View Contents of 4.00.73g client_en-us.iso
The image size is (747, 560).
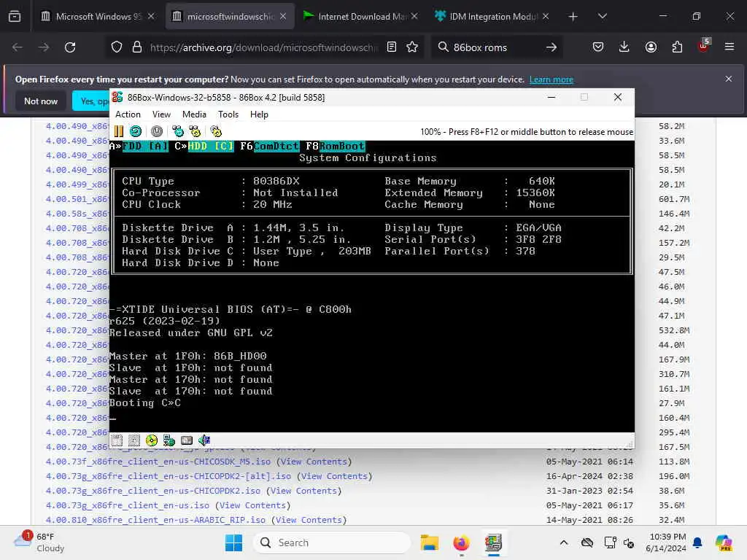tap(252, 505)
